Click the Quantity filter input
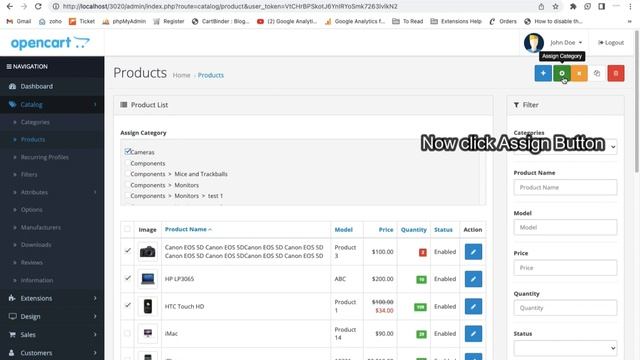 pyautogui.click(x=565, y=308)
